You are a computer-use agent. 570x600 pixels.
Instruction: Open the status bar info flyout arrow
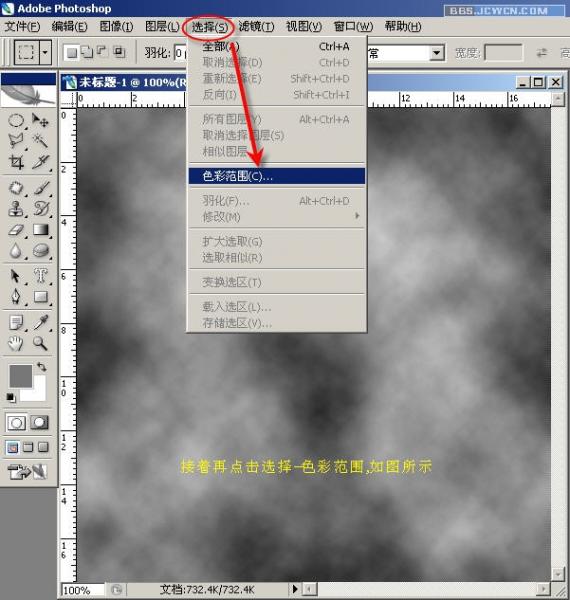click(x=295, y=589)
